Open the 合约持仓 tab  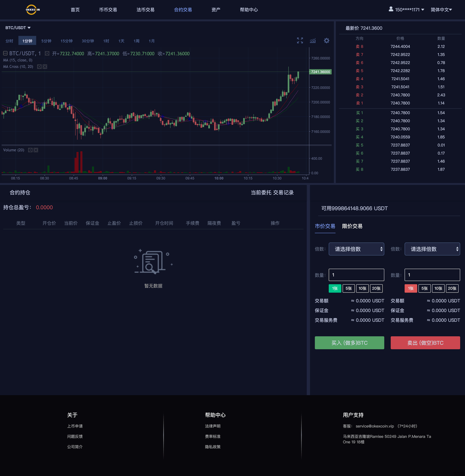pyautogui.click(x=20, y=193)
